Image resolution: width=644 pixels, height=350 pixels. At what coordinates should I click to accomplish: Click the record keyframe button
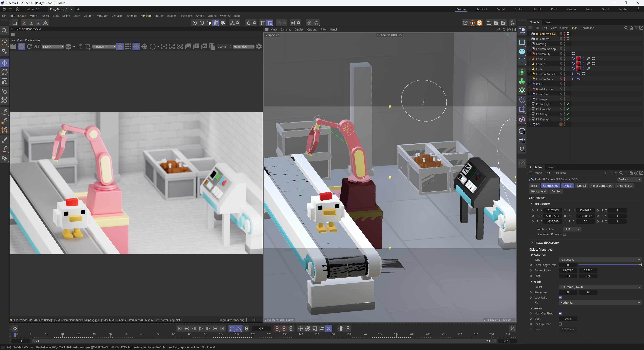pos(277,329)
